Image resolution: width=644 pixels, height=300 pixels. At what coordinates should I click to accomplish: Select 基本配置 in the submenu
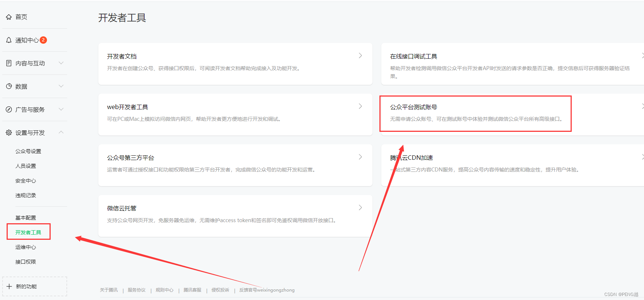click(26, 218)
